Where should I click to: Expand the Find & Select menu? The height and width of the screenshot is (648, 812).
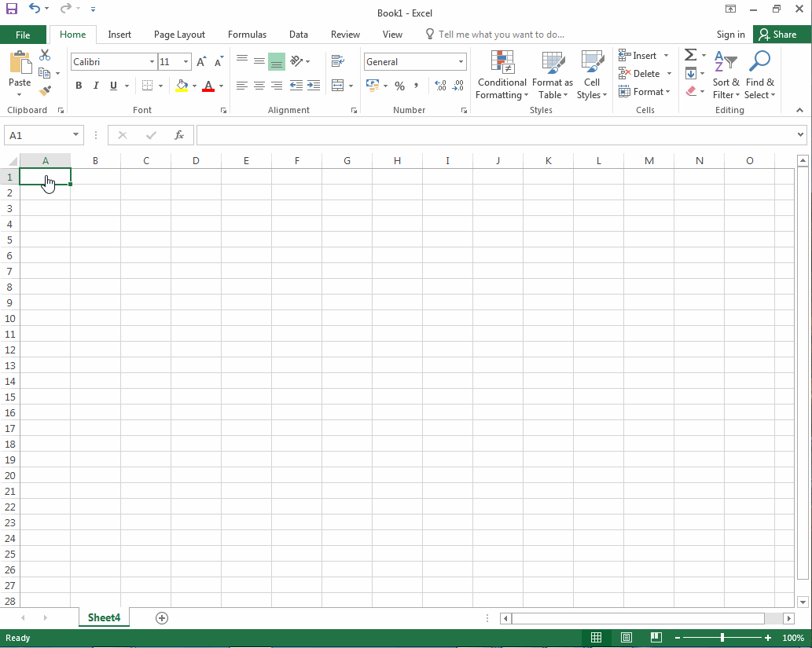[x=759, y=75]
